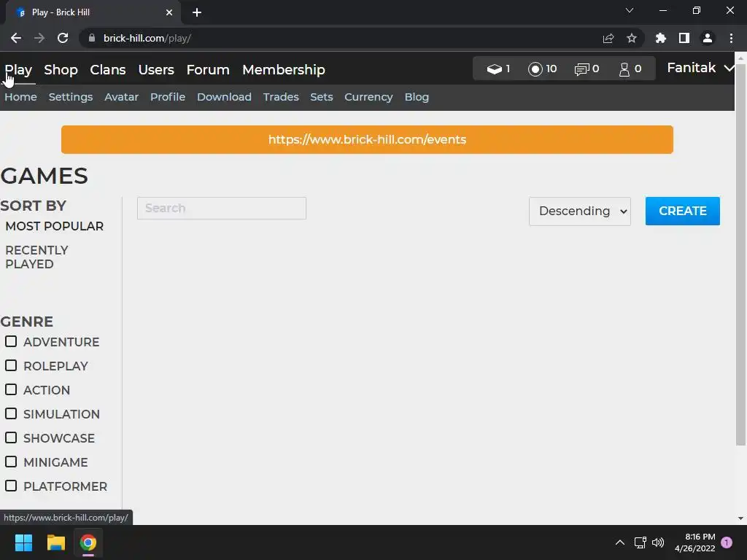Open the Sets link

coord(322,97)
